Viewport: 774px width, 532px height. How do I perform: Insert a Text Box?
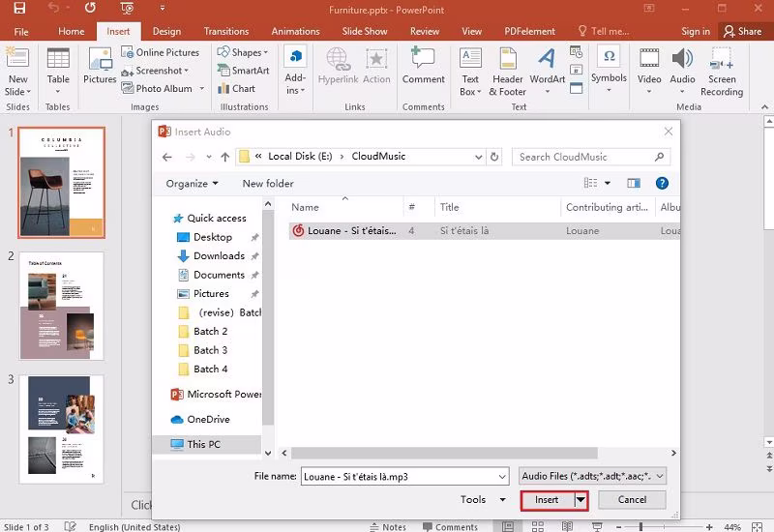coord(470,72)
